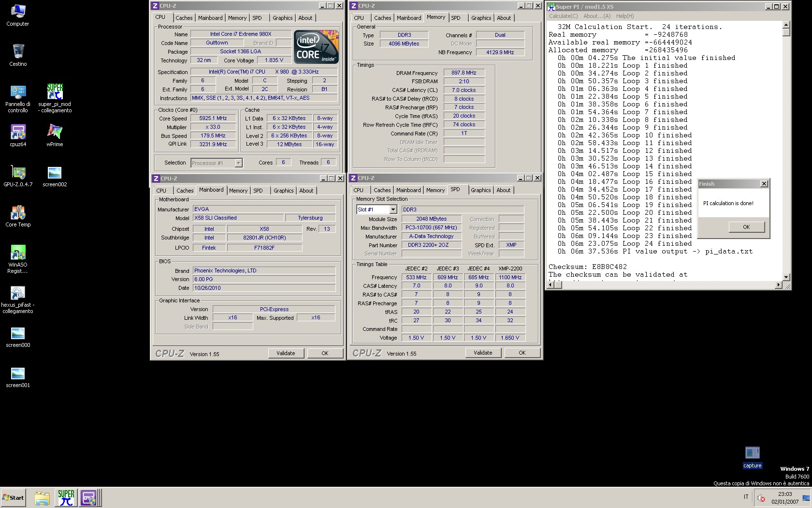Click the NB Frequency value 4129.9 MHz
Screen dimensions: 812x508
500,52
